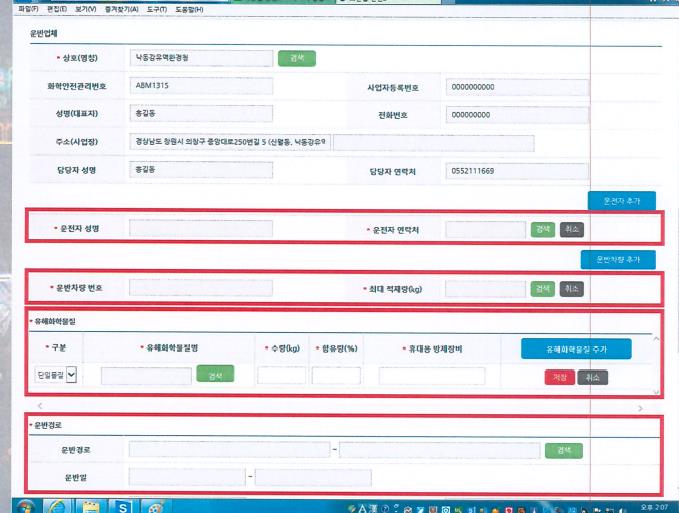The image size is (679, 513).
Task: Click scroll-down arrow of 유해화학물질 table
Action: [x=656, y=391]
